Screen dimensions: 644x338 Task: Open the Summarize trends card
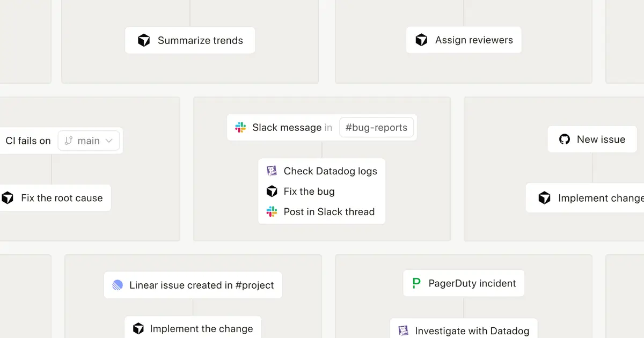[x=190, y=40]
